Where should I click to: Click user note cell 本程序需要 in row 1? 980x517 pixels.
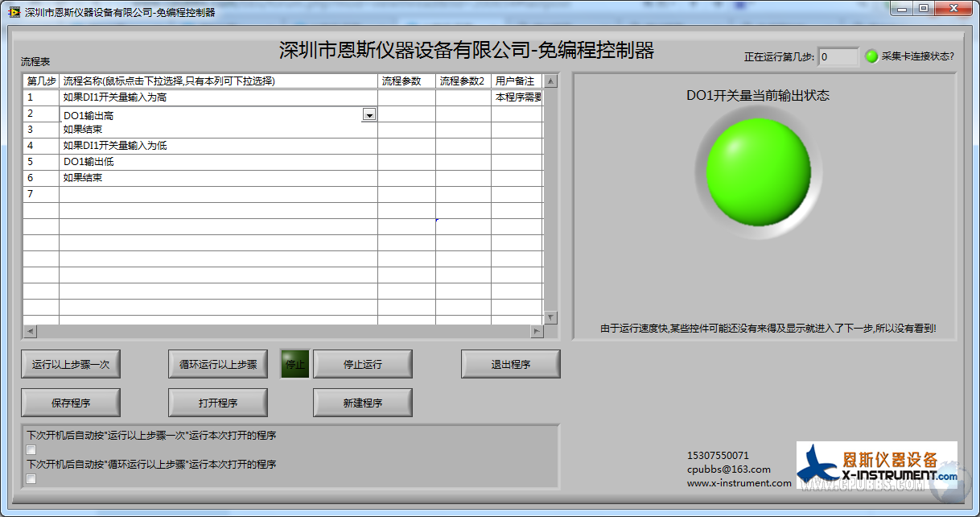click(x=517, y=97)
